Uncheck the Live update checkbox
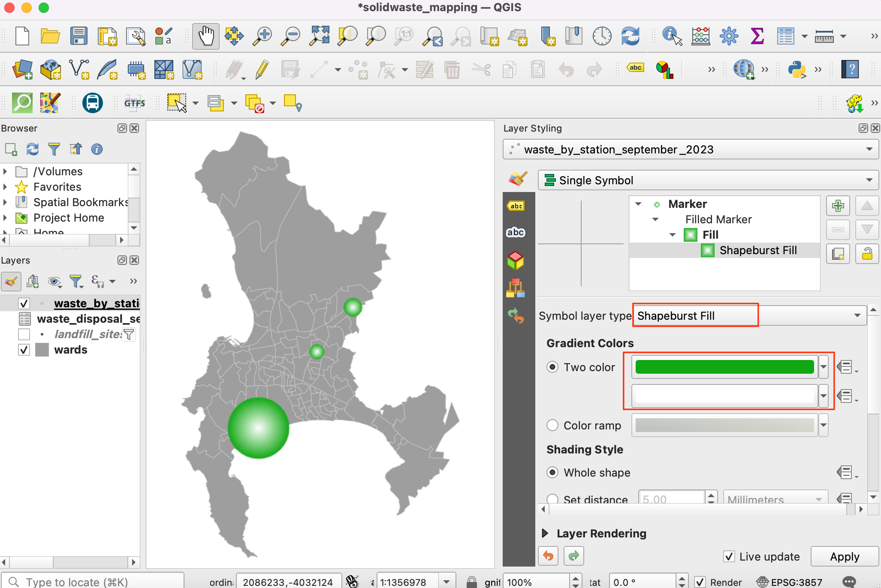The image size is (881, 588). (x=729, y=556)
